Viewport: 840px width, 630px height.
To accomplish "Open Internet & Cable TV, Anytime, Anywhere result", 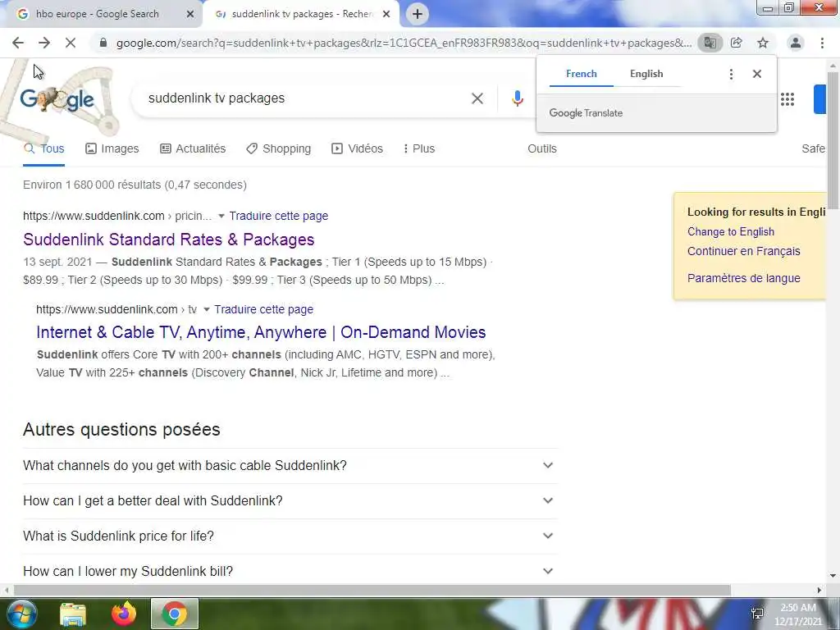I will click(x=261, y=332).
